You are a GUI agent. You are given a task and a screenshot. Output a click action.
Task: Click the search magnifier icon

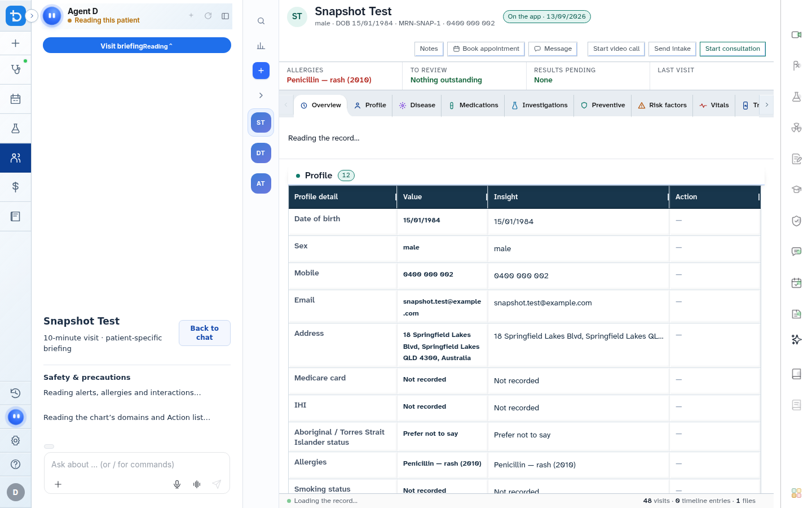(261, 21)
